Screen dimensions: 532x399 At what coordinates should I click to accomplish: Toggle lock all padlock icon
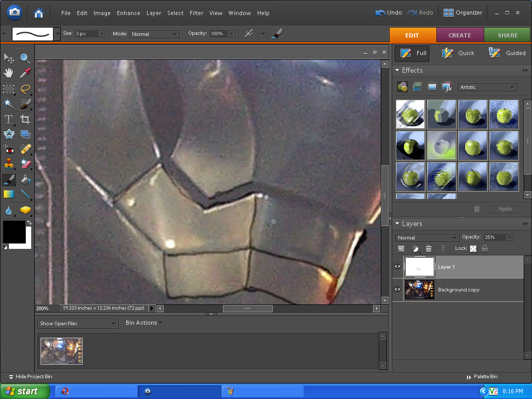point(485,249)
